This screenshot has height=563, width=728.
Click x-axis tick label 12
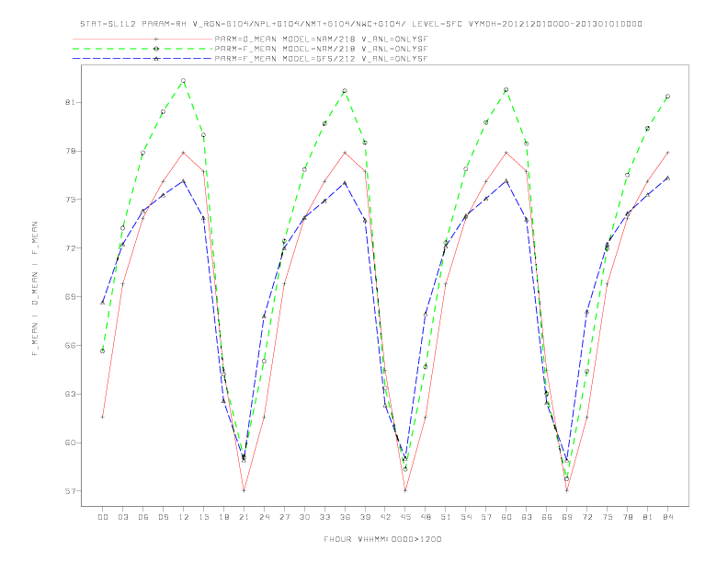point(184,517)
